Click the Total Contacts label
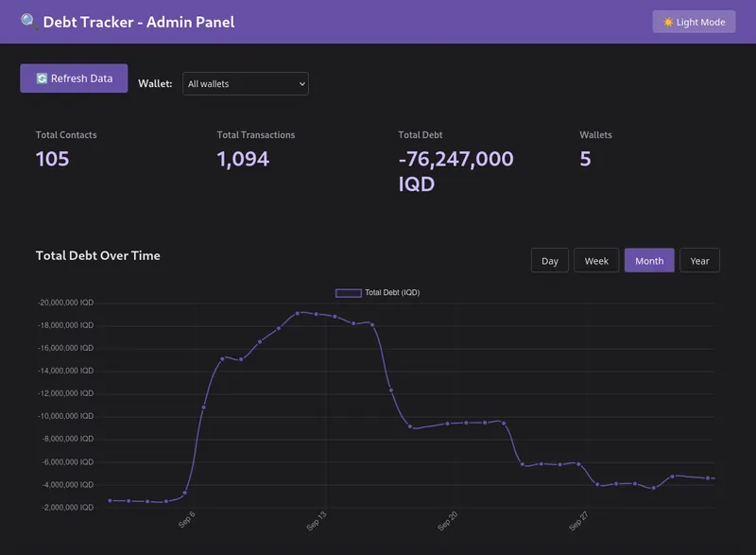The image size is (756, 555). point(66,135)
